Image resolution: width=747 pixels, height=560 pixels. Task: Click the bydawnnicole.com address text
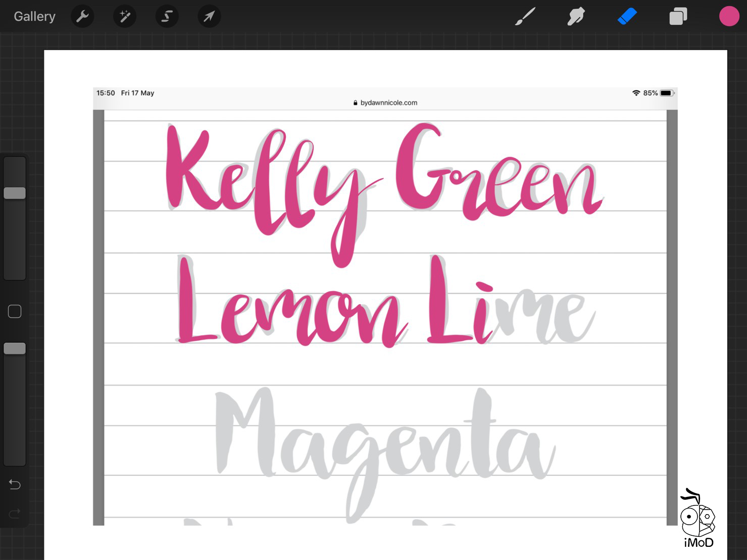[388, 103]
